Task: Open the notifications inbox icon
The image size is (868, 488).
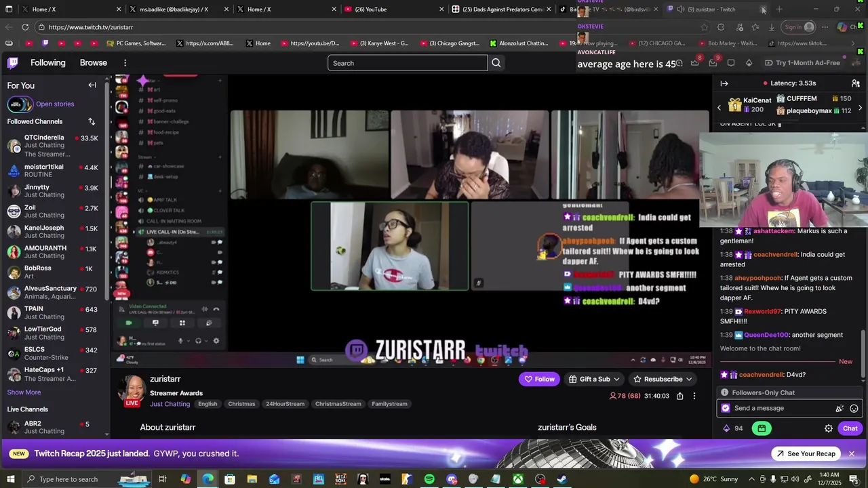Action: [x=713, y=62]
